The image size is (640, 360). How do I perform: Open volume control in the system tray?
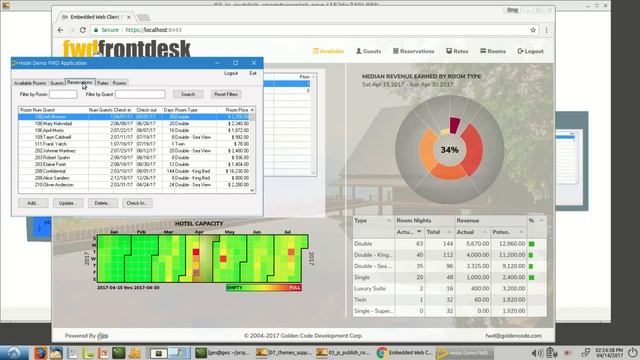(537, 353)
